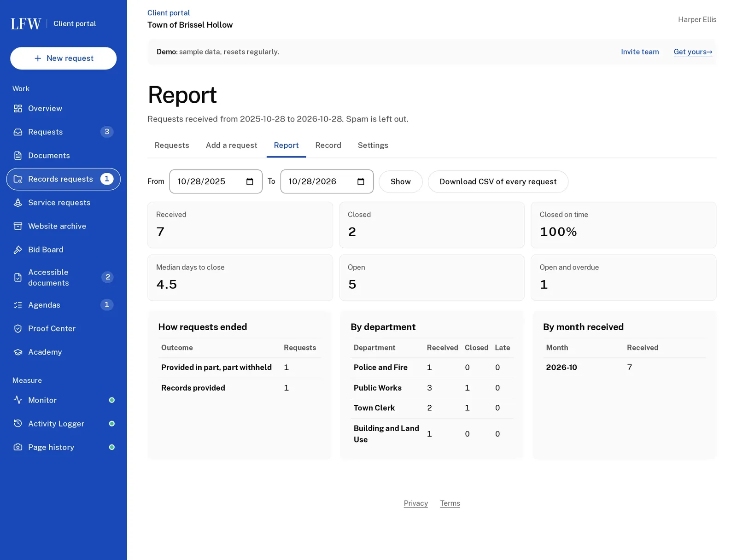Open the To date calendar picker
The image size is (737, 560).
[361, 181]
